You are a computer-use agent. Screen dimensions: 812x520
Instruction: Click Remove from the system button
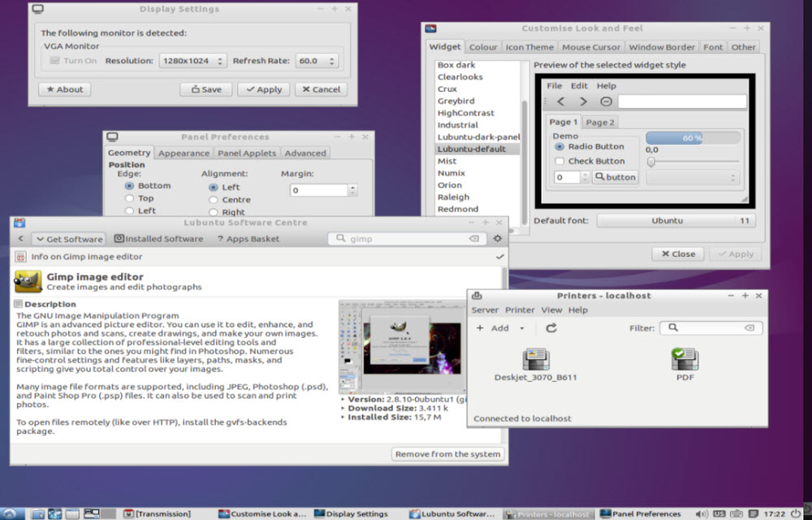tap(447, 454)
